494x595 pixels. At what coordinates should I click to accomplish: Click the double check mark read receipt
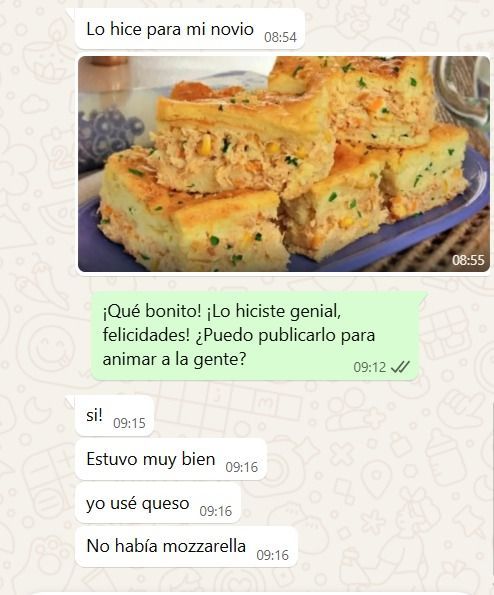coord(400,367)
